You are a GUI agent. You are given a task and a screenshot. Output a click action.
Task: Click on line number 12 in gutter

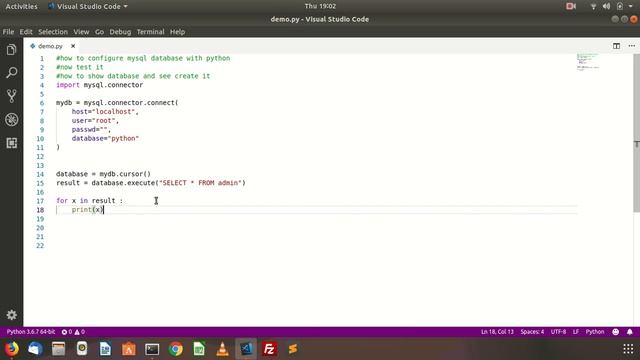40,156
